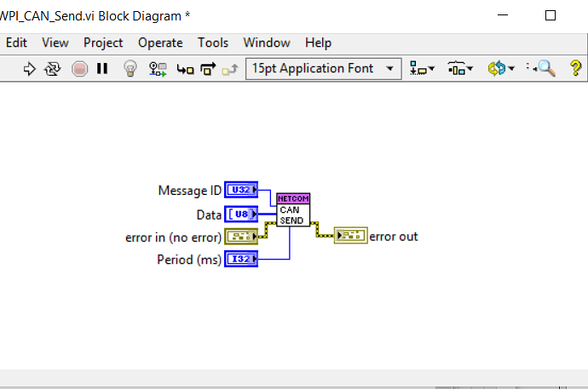Image resolution: width=588 pixels, height=389 pixels.
Task: Select the Period (ms) I32 terminal
Action: (x=241, y=259)
